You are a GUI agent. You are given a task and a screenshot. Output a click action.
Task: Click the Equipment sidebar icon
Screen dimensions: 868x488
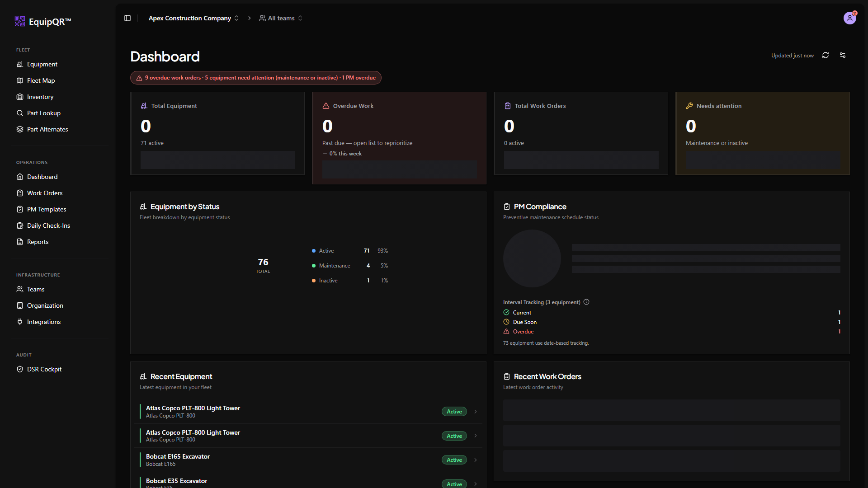[x=20, y=64]
